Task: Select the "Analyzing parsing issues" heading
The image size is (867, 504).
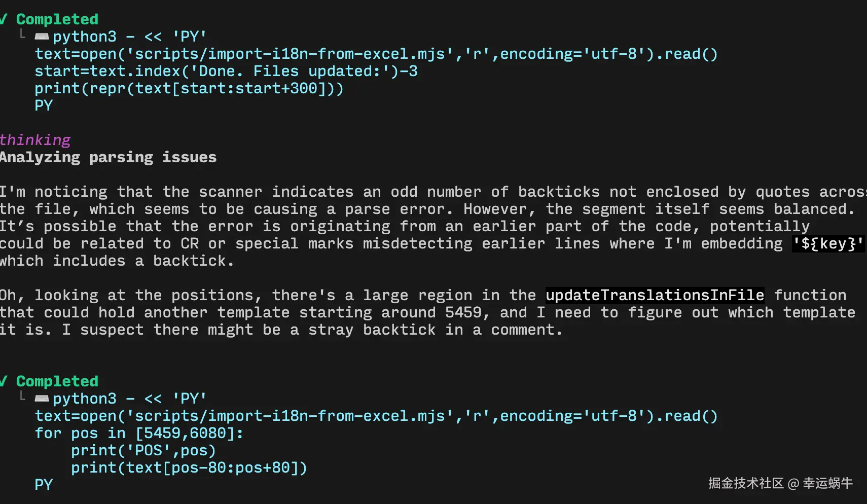Action: pyautogui.click(x=108, y=157)
